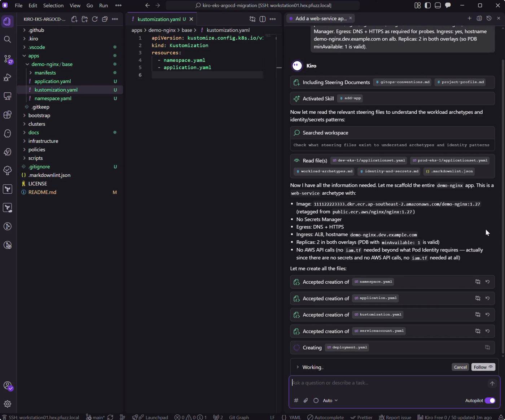Screen dimensions: 505x420
Task: Cancel the working task
Action: [x=460, y=367]
